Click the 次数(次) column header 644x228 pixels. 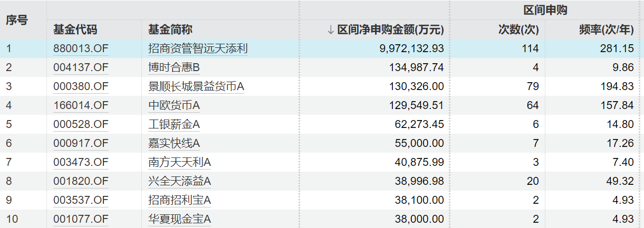click(x=518, y=30)
